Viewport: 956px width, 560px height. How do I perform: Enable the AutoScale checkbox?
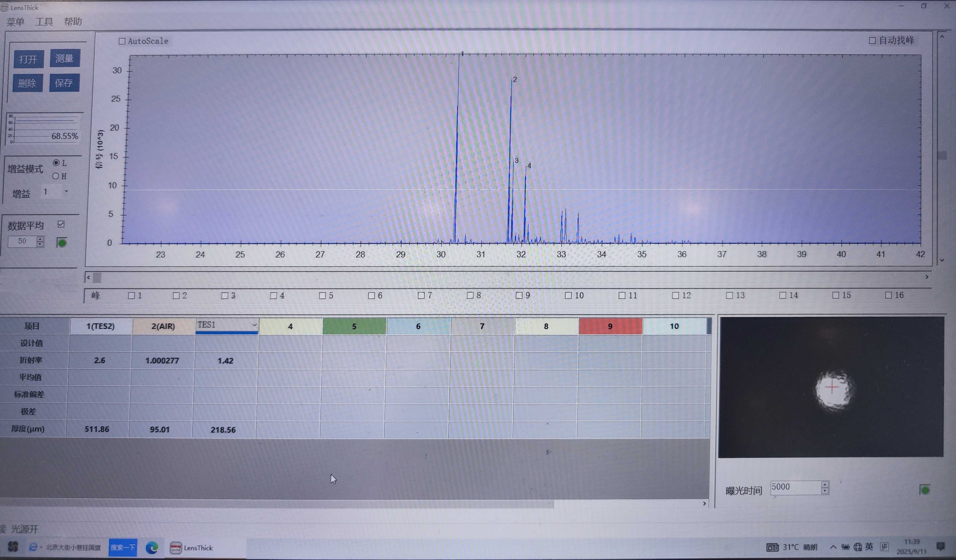(122, 41)
